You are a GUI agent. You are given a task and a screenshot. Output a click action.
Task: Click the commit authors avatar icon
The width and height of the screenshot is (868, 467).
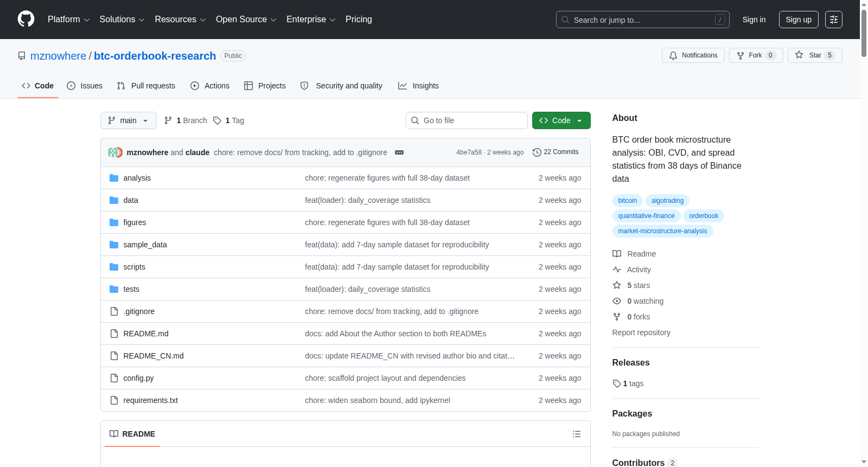click(115, 152)
